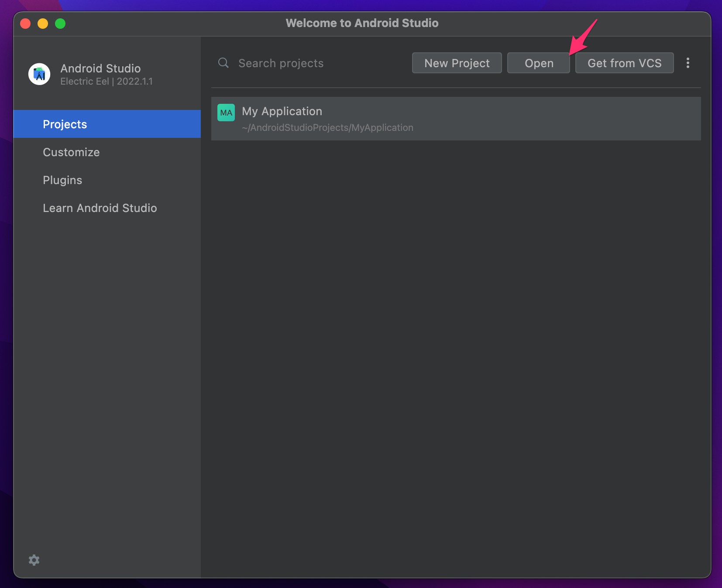This screenshot has height=588, width=722.
Task: Open the vertical three-dot options menu
Action: (x=688, y=63)
